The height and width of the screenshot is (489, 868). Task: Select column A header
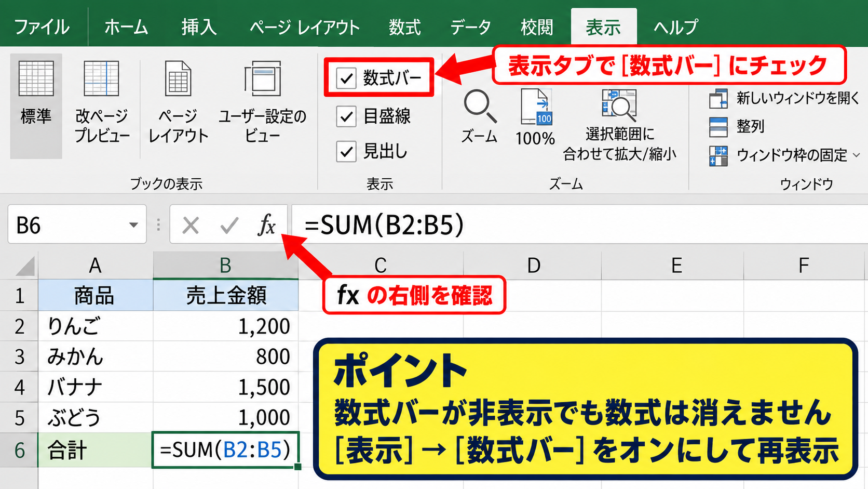pos(96,266)
